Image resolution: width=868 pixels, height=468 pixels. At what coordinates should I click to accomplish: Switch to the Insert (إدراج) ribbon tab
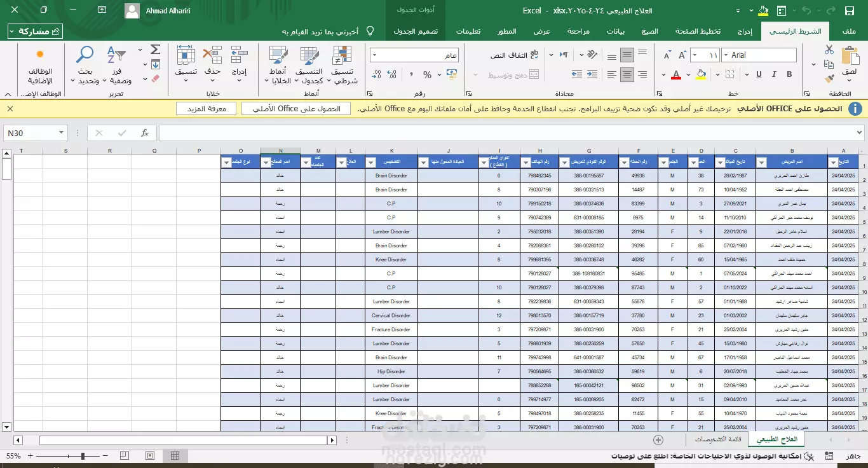pos(745,31)
